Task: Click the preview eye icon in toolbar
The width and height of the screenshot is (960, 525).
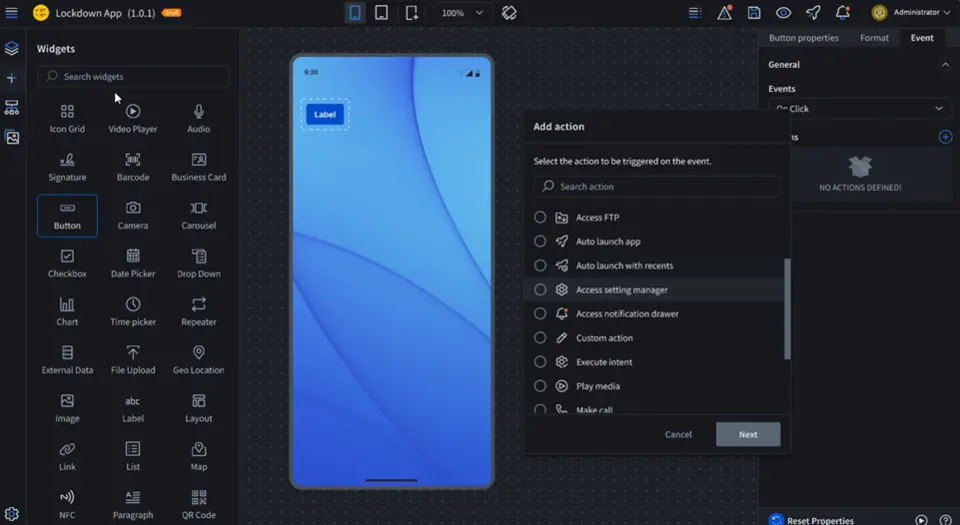Action: (x=783, y=13)
